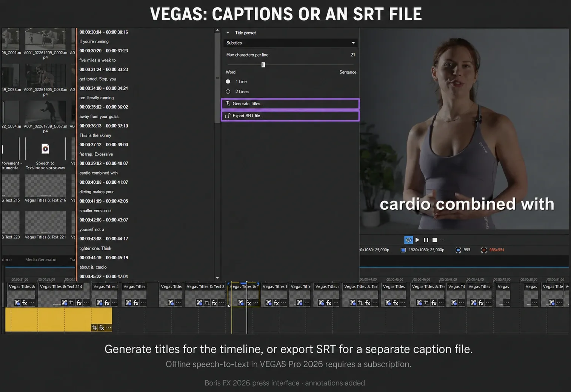The height and width of the screenshot is (392, 571).
Task: Select transcript line 'get toned. Stop, you'
Action: point(98,79)
